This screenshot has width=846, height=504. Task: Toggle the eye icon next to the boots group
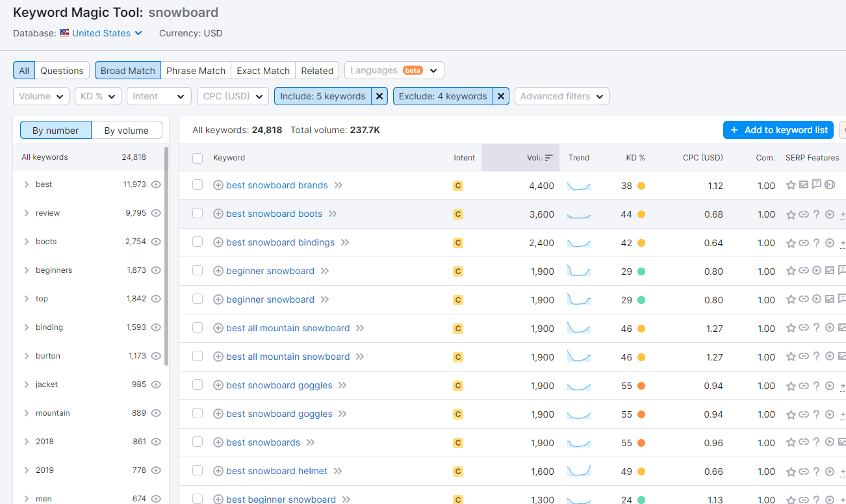tap(155, 241)
